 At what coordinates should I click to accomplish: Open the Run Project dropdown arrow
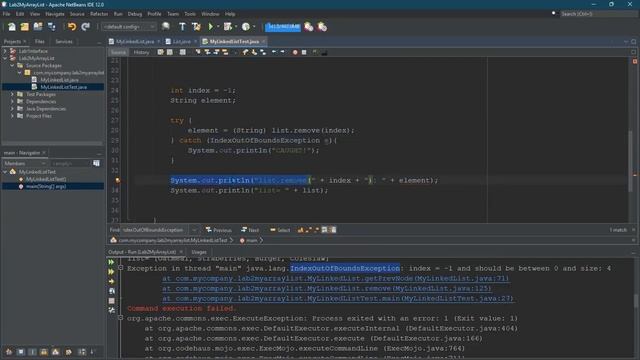point(218,27)
